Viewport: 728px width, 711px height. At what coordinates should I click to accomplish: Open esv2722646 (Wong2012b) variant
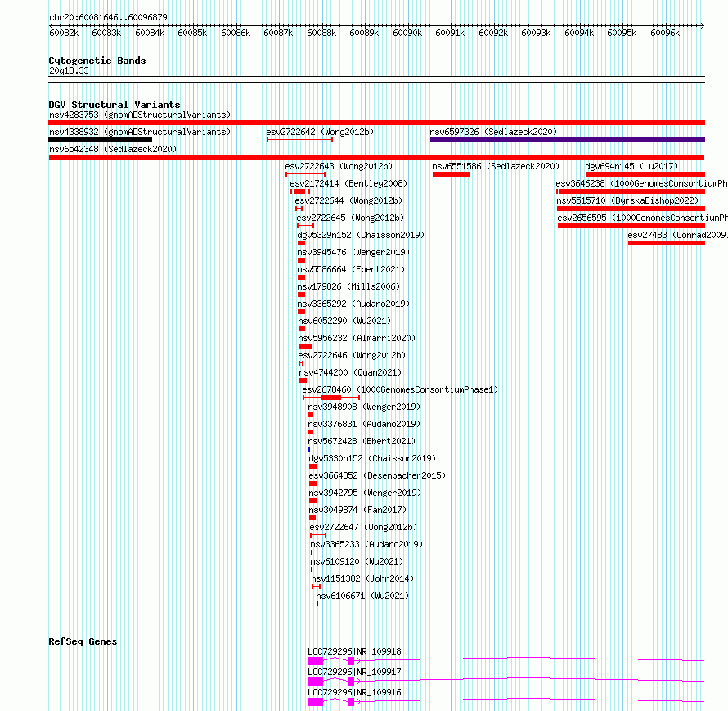pos(352,355)
